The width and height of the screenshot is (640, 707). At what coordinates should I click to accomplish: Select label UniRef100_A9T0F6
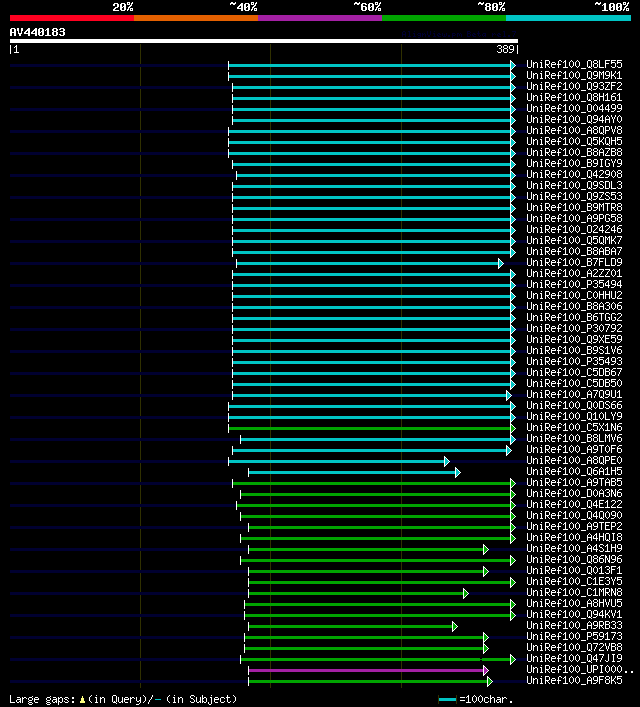(574, 449)
